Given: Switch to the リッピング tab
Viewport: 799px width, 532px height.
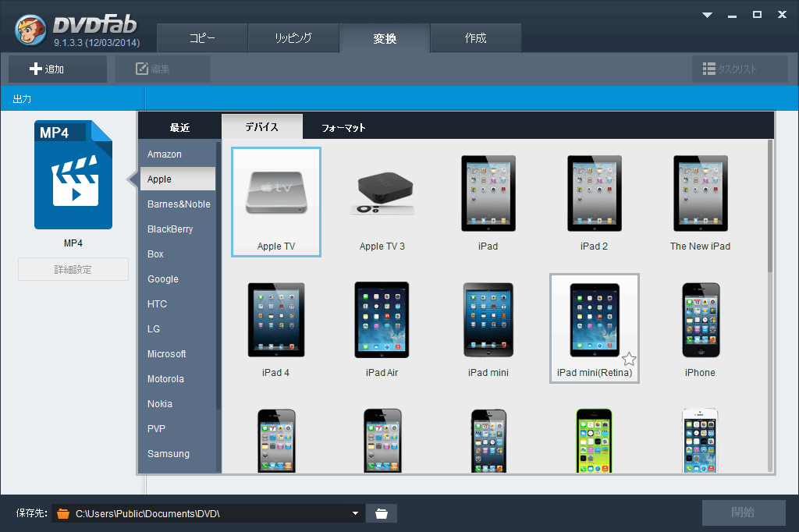Looking at the screenshot, I should [293, 38].
